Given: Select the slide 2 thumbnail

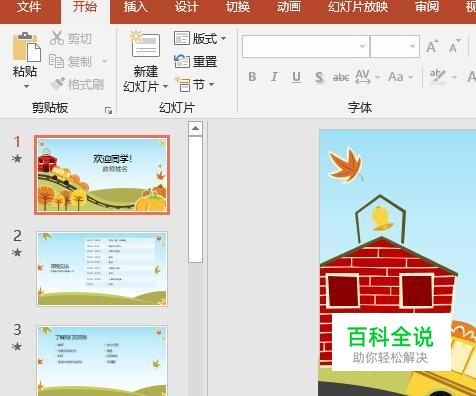Looking at the screenshot, I should [102, 269].
